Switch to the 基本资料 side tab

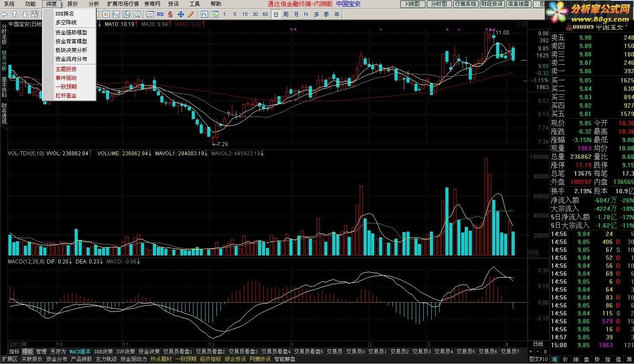coord(4,87)
